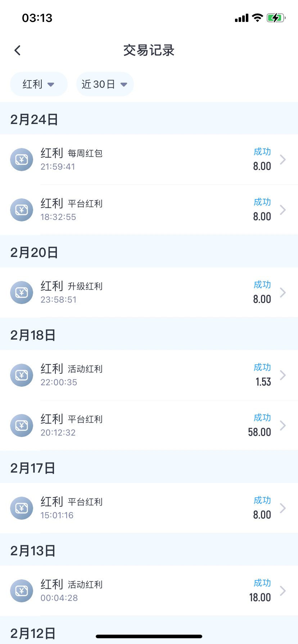Open the 红利 type filter dropdown

[39, 84]
